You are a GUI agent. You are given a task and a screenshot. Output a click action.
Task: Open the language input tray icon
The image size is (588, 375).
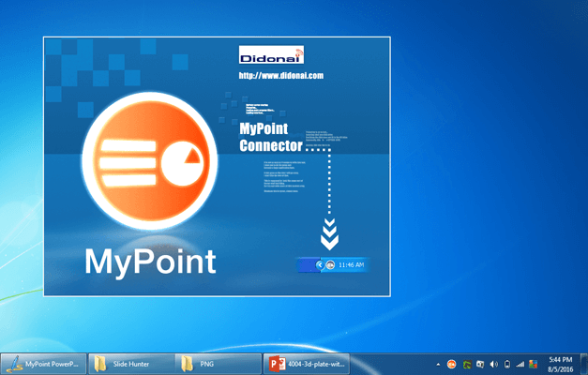point(480,364)
